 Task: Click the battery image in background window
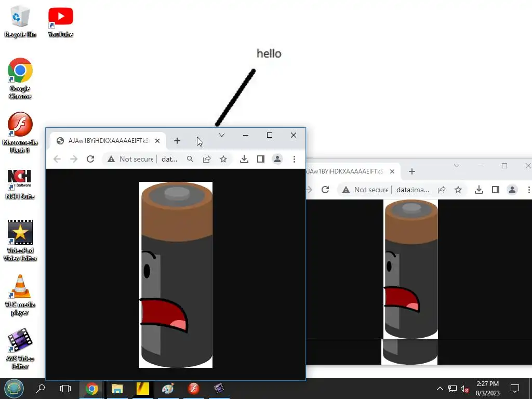click(410, 269)
